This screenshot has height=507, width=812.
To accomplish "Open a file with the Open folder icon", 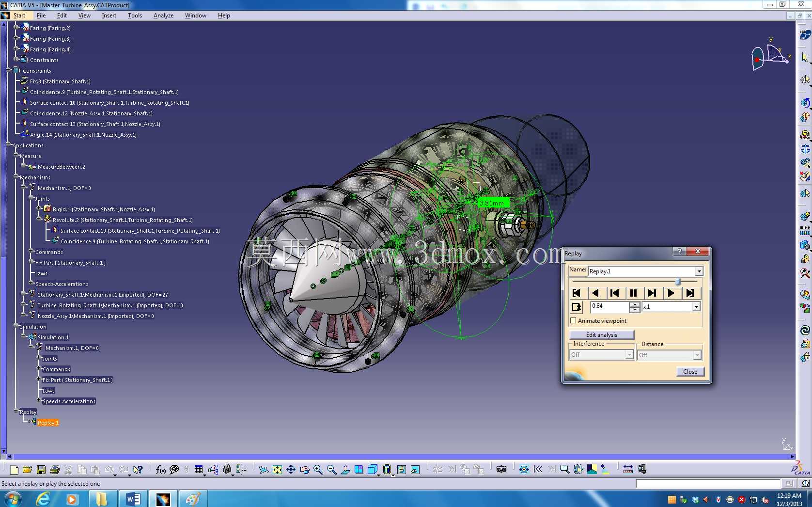I will 27,469.
